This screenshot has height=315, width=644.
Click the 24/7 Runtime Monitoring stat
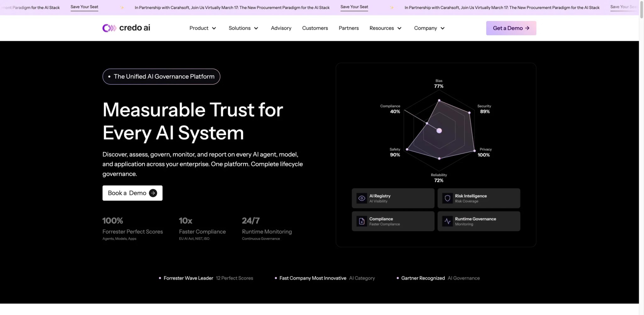pos(267,229)
